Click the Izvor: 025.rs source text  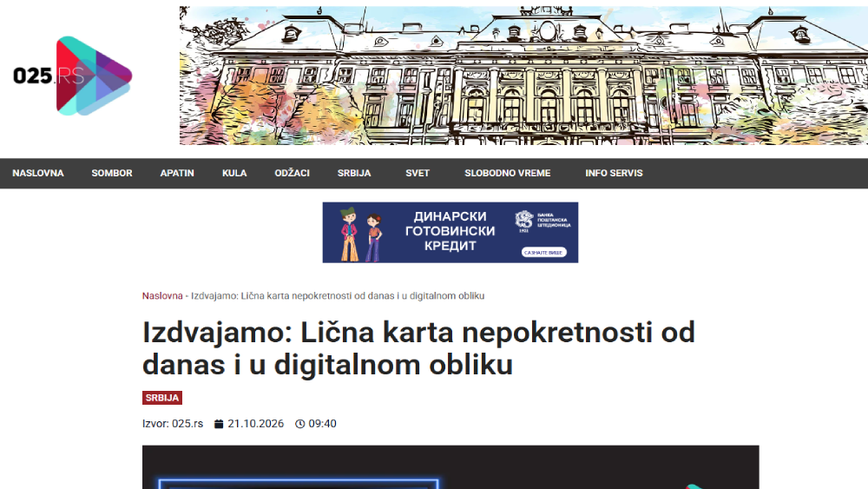point(173,424)
